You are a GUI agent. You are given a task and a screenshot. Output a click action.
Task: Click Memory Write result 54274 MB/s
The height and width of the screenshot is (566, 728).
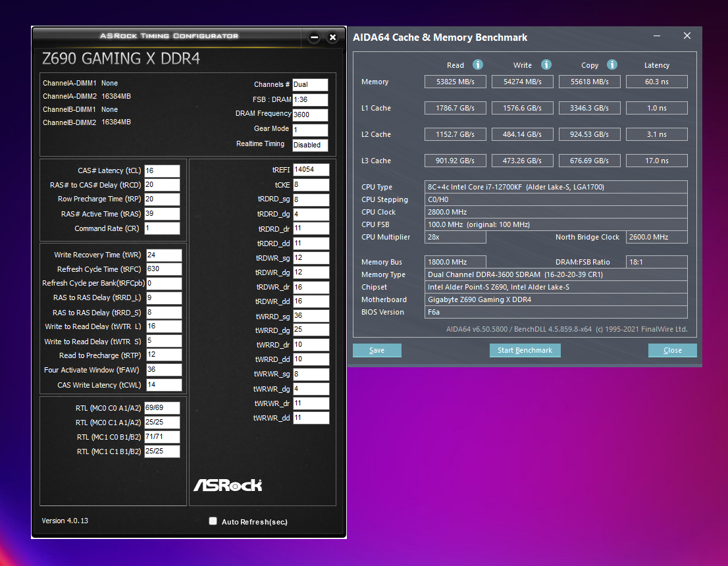[523, 82]
